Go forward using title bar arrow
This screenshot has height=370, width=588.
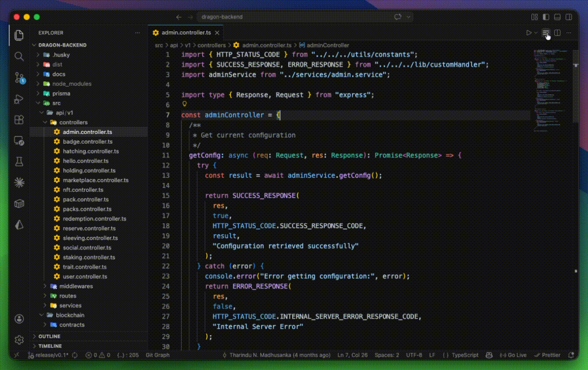[x=190, y=17]
